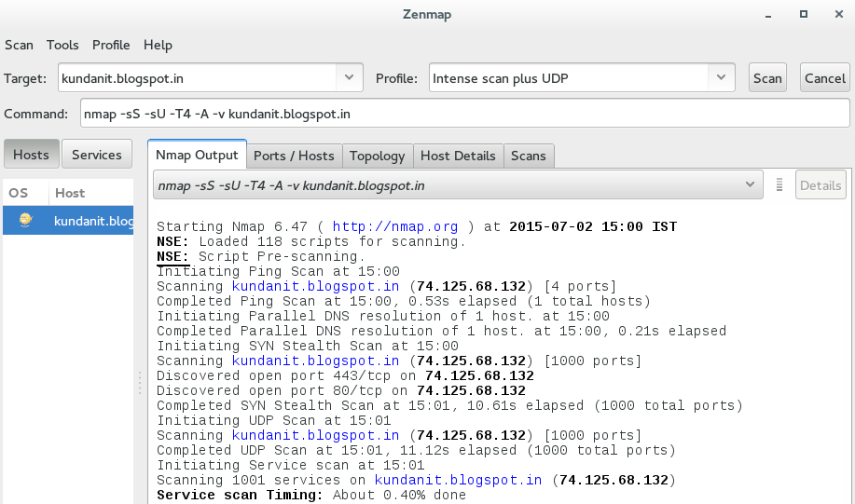Click 'Completed SYN Stealth Scan' line
The width and height of the screenshot is (855, 504).
(x=449, y=405)
